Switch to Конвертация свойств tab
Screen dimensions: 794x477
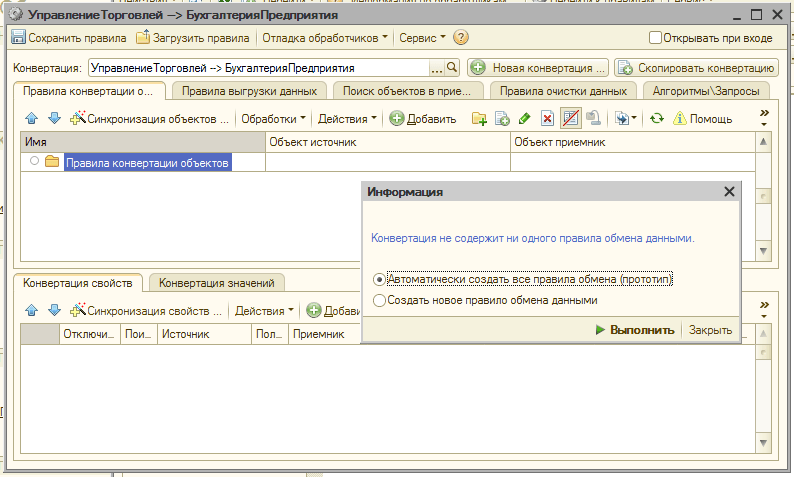pyautogui.click(x=77, y=283)
